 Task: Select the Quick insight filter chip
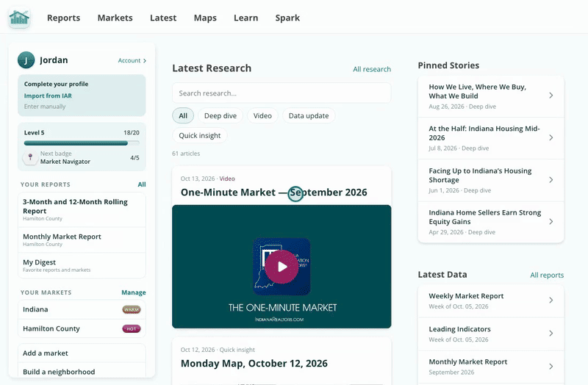[x=199, y=135]
